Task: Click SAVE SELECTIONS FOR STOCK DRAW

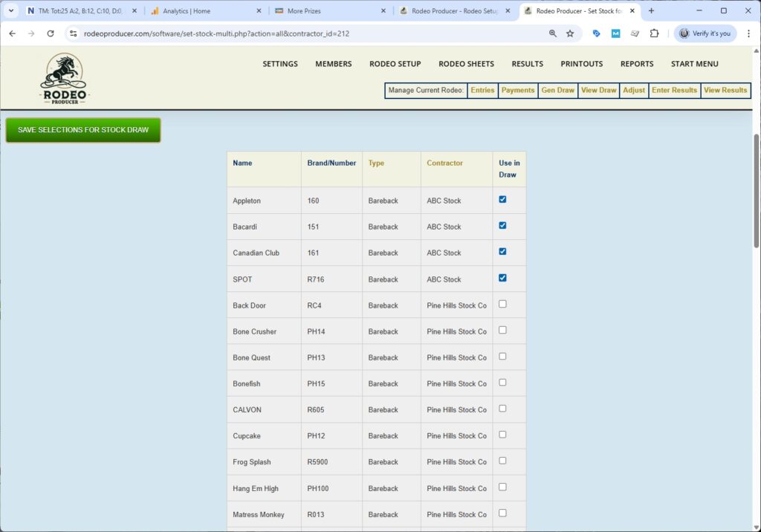Action: tap(82, 129)
